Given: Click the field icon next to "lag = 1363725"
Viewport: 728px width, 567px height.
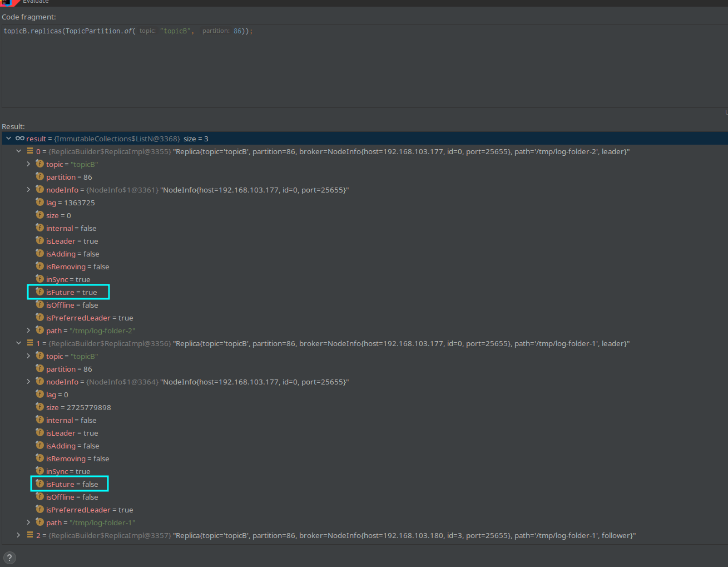Looking at the screenshot, I should 39,203.
